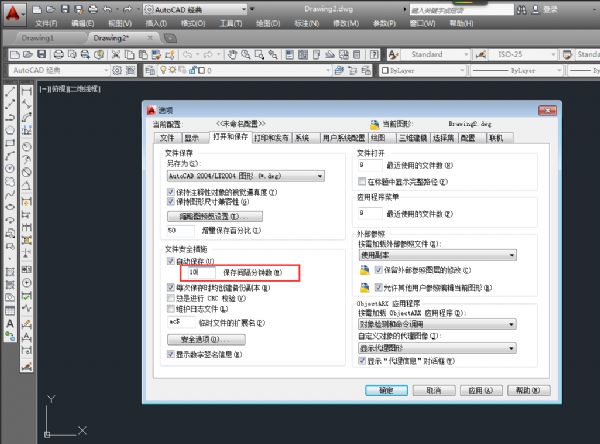Toggle 显示"代理信息"对话框 checkbox
The image size is (600, 444).
point(362,361)
